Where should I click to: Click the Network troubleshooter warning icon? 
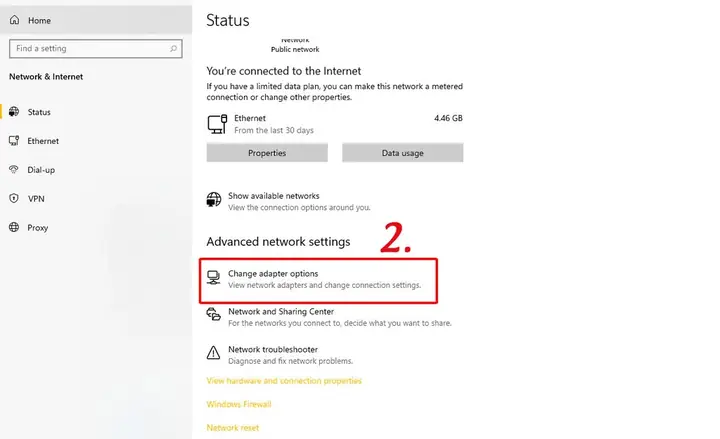pyautogui.click(x=213, y=353)
